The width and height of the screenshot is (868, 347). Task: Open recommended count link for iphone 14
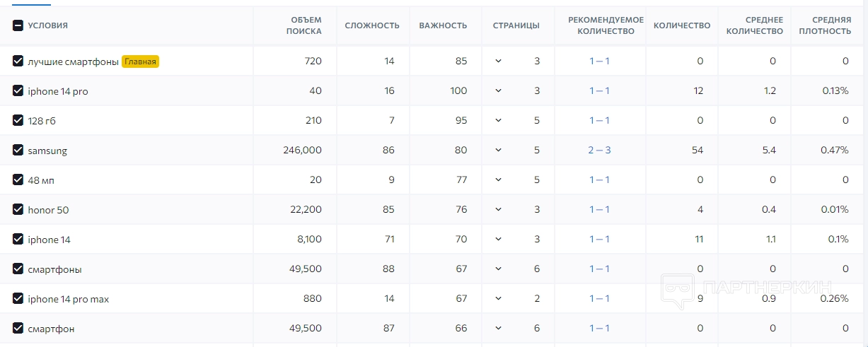coord(599,240)
